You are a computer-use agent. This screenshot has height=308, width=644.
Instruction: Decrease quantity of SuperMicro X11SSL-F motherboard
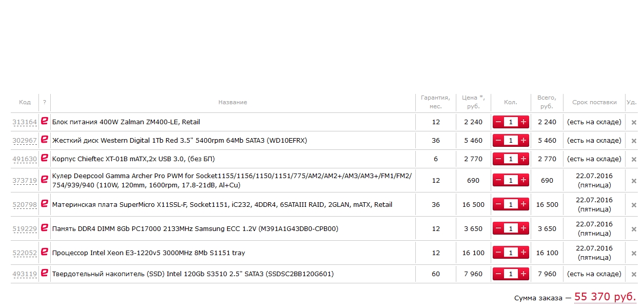(498, 204)
